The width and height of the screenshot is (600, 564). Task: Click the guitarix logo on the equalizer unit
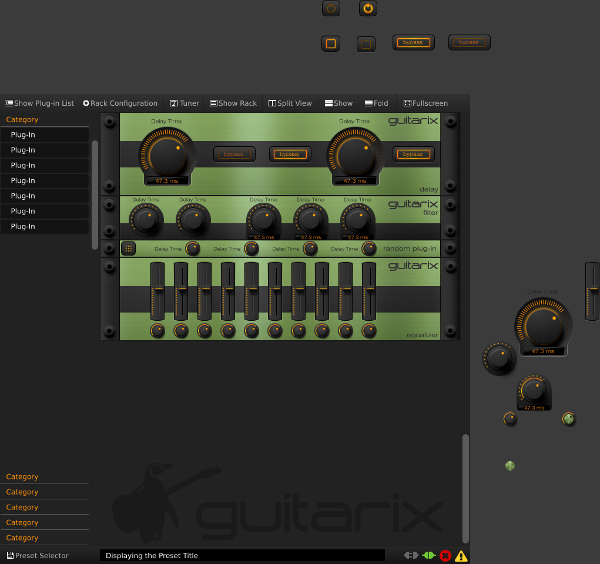pos(413,266)
